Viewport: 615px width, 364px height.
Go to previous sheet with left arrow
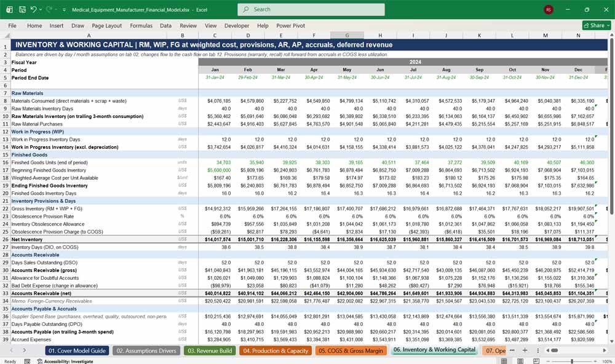[x=11, y=350]
